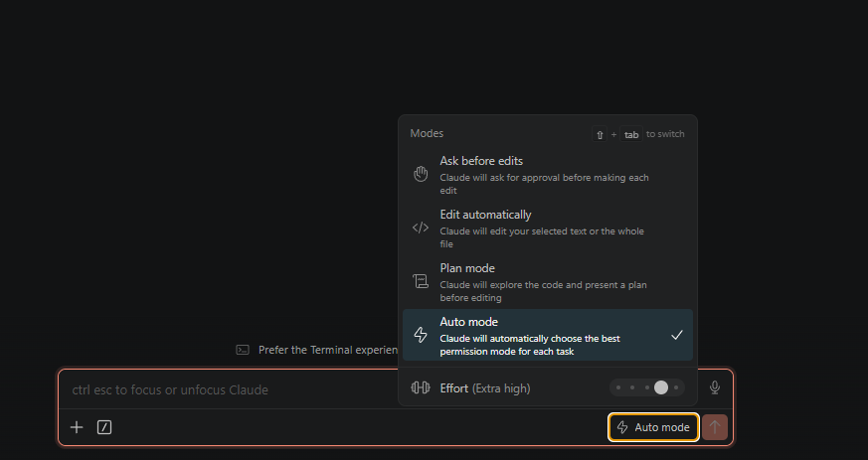Image resolution: width=868 pixels, height=460 pixels.
Task: Click the lightning bolt icon in the Auto mode row
Action: coord(421,335)
